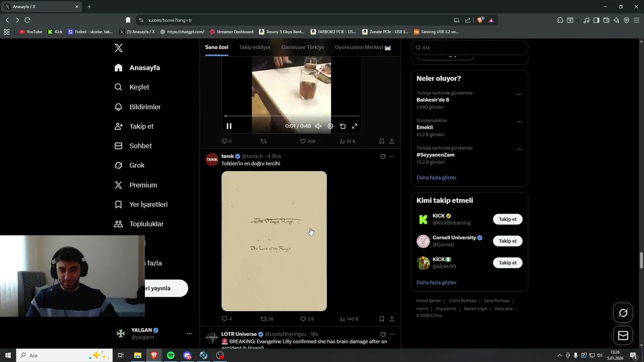Open more options for Emekli trend
The image size is (644, 362).
(519, 122)
